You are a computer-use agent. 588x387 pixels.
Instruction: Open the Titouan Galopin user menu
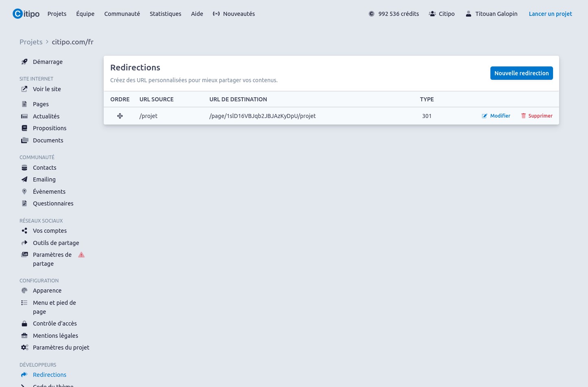pyautogui.click(x=492, y=14)
